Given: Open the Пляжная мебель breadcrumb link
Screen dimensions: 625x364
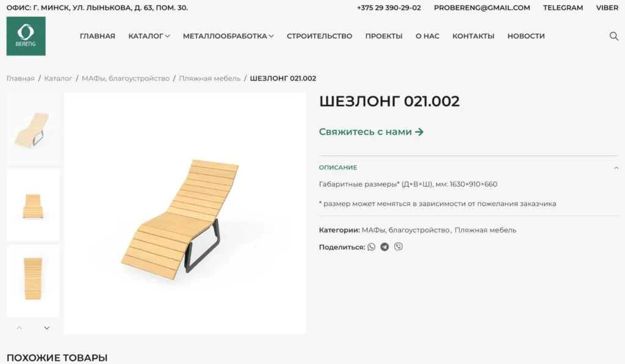Looking at the screenshot, I should pyautogui.click(x=210, y=79).
